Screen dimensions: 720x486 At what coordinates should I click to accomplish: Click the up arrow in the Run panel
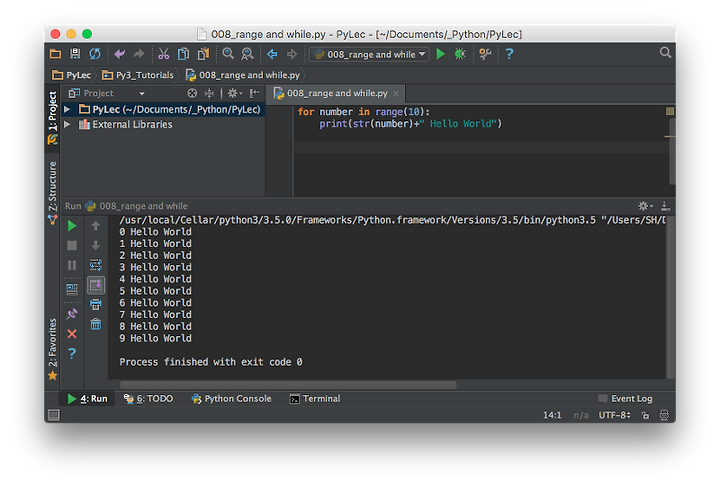[96, 226]
